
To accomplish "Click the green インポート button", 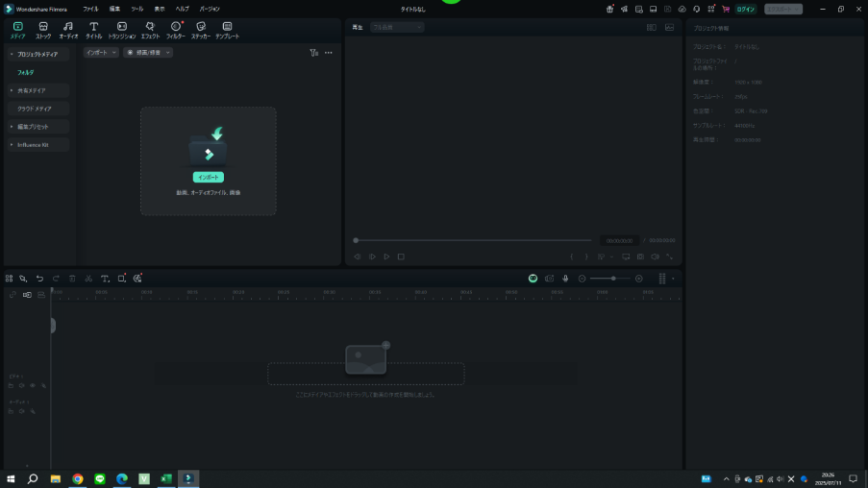I will (208, 177).
